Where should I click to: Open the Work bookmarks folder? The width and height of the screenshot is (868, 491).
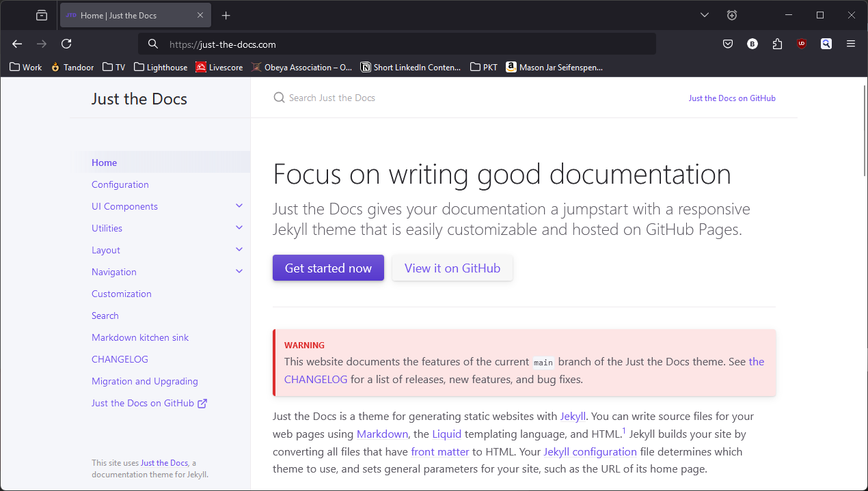[26, 67]
